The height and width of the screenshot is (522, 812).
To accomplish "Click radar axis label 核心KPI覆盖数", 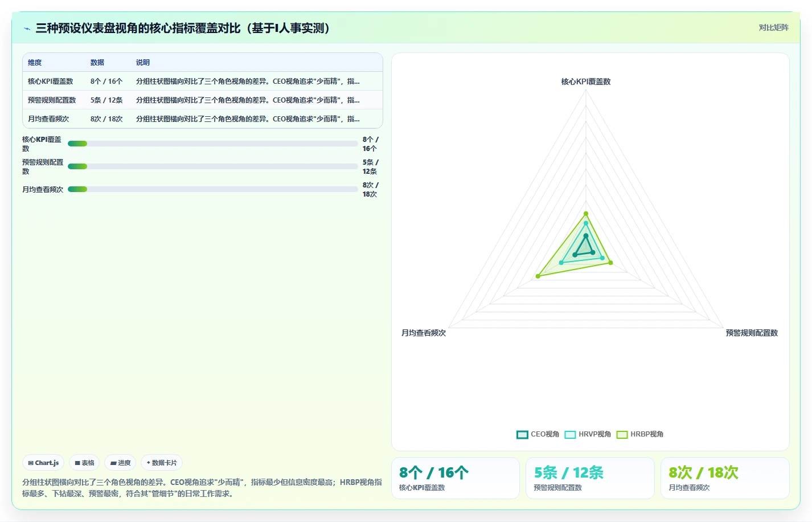I will (586, 81).
